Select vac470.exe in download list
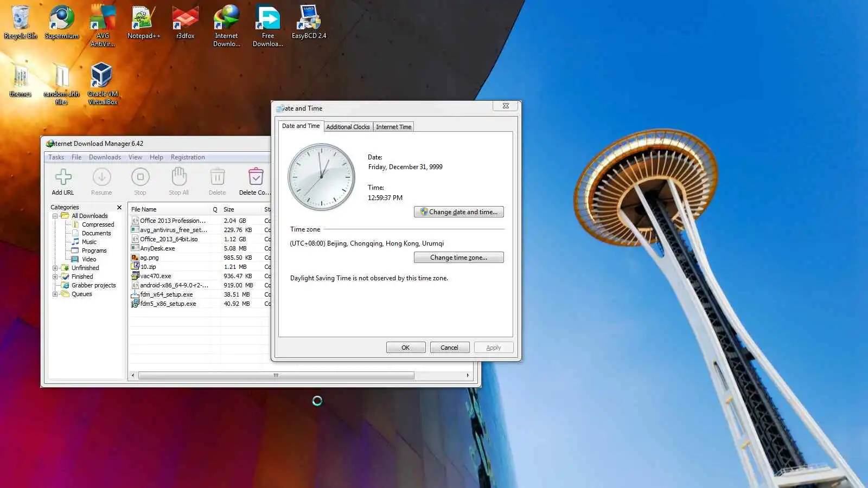The width and height of the screenshot is (868, 488). [201, 276]
